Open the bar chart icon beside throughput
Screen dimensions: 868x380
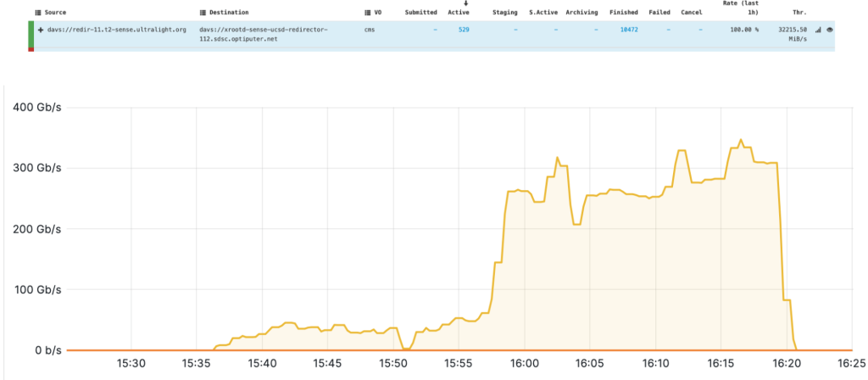tap(819, 30)
